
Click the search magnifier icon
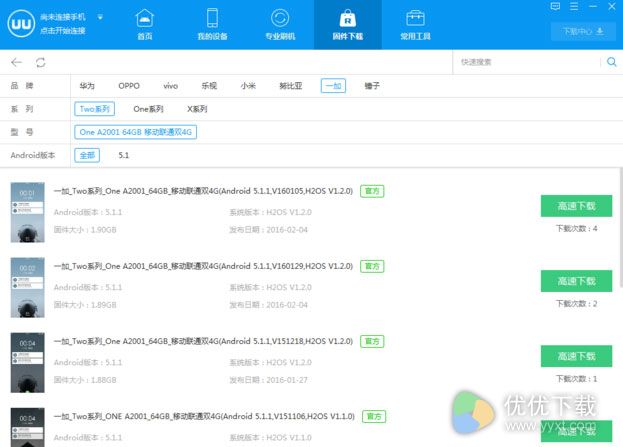click(x=611, y=62)
